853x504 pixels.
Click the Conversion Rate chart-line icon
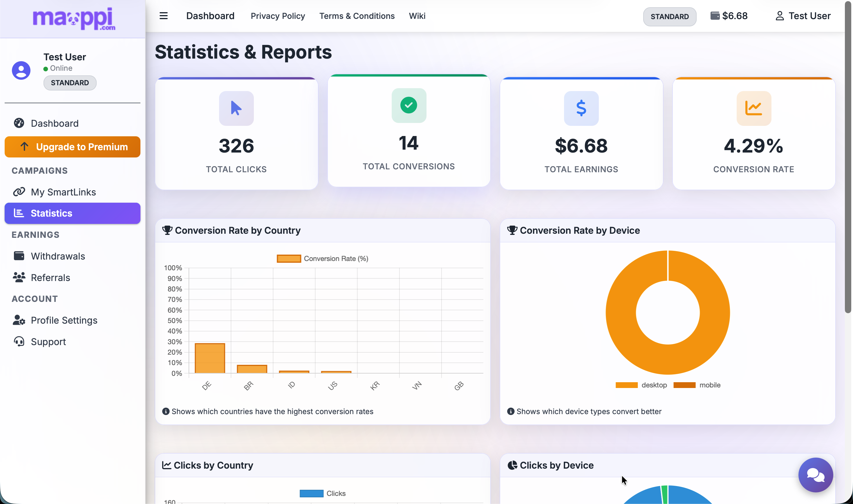point(753,108)
